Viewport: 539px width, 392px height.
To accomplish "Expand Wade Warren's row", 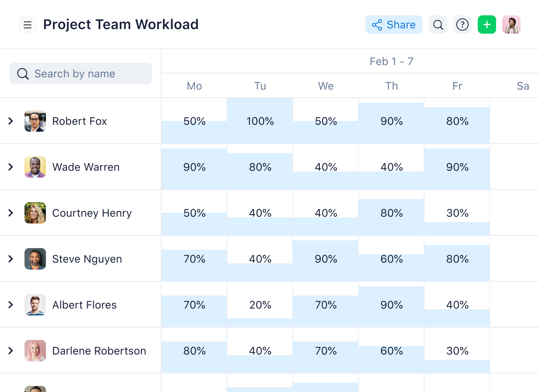I will pos(11,167).
